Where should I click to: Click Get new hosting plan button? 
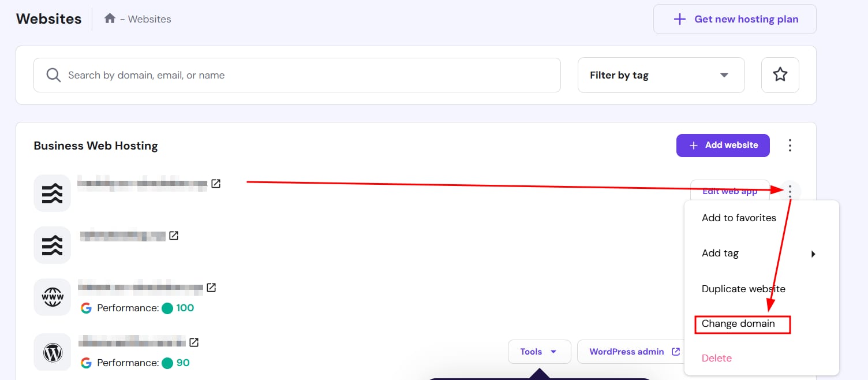pos(735,19)
